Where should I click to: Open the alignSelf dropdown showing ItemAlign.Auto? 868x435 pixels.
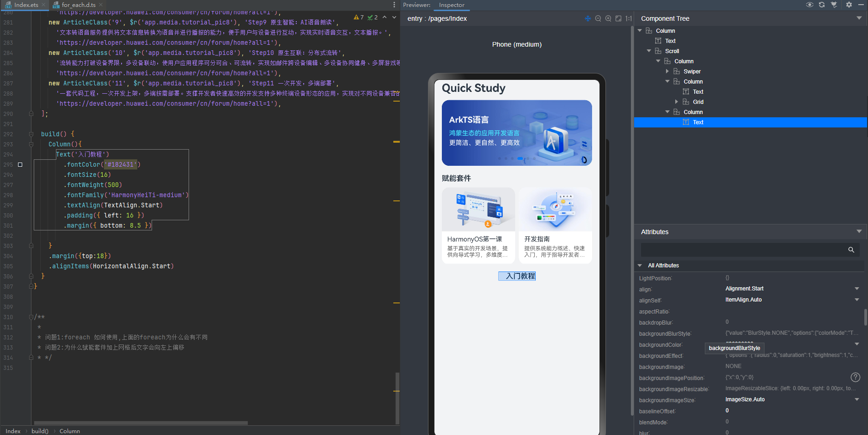pyautogui.click(x=857, y=300)
